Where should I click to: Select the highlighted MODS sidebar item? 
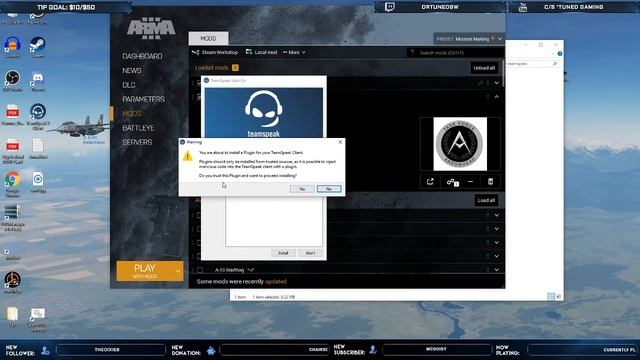point(132,113)
